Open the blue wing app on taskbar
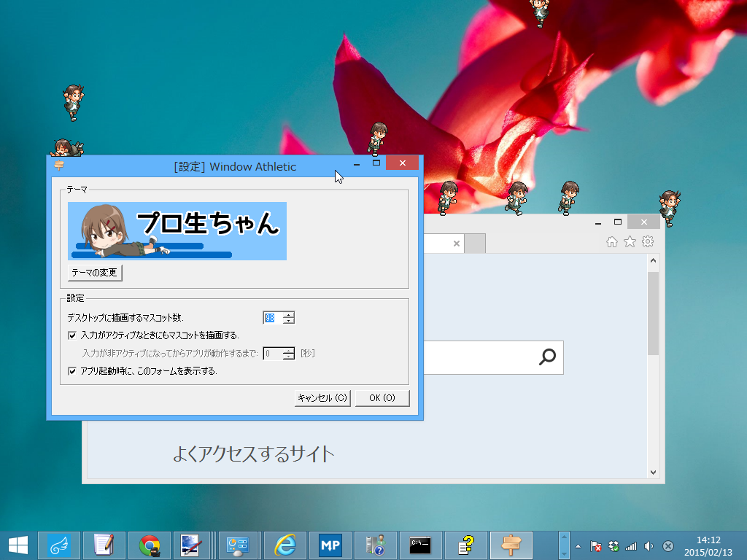 click(x=59, y=545)
